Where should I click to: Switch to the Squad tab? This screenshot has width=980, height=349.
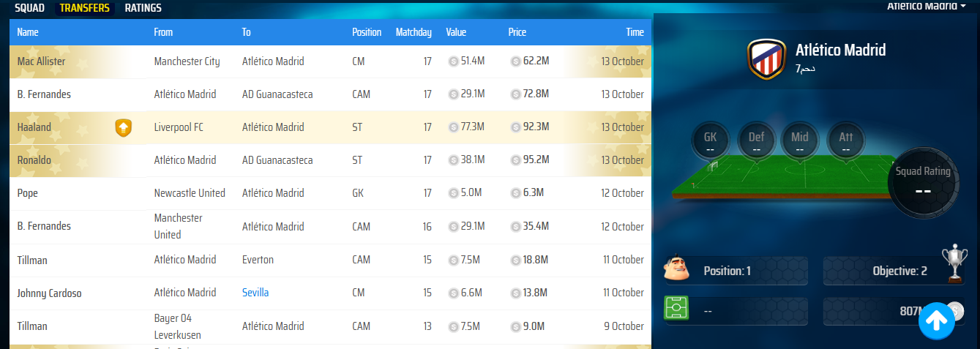(29, 8)
